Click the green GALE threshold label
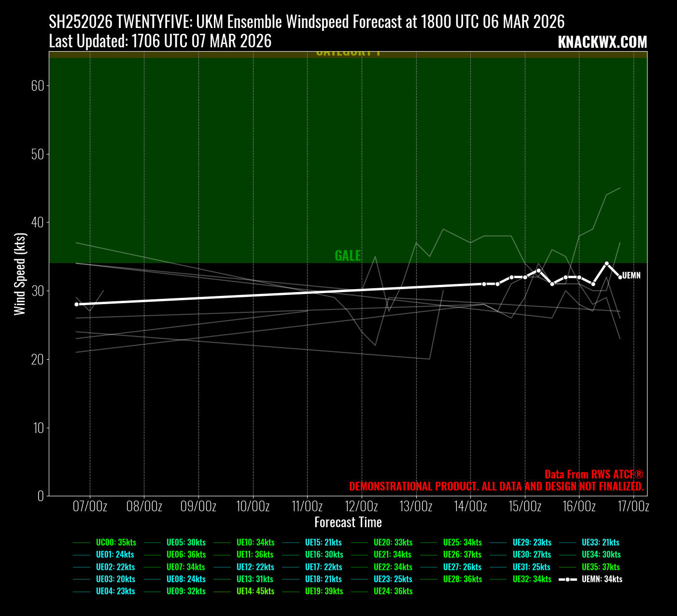 348,255
